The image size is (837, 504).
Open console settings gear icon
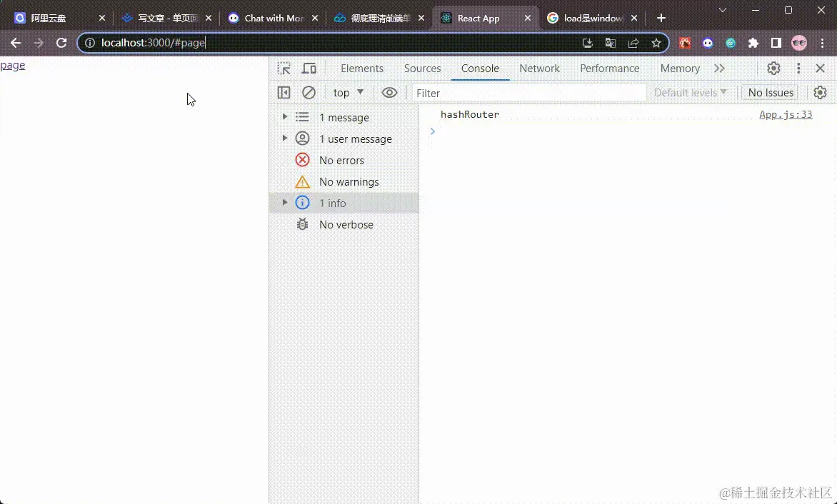point(820,93)
